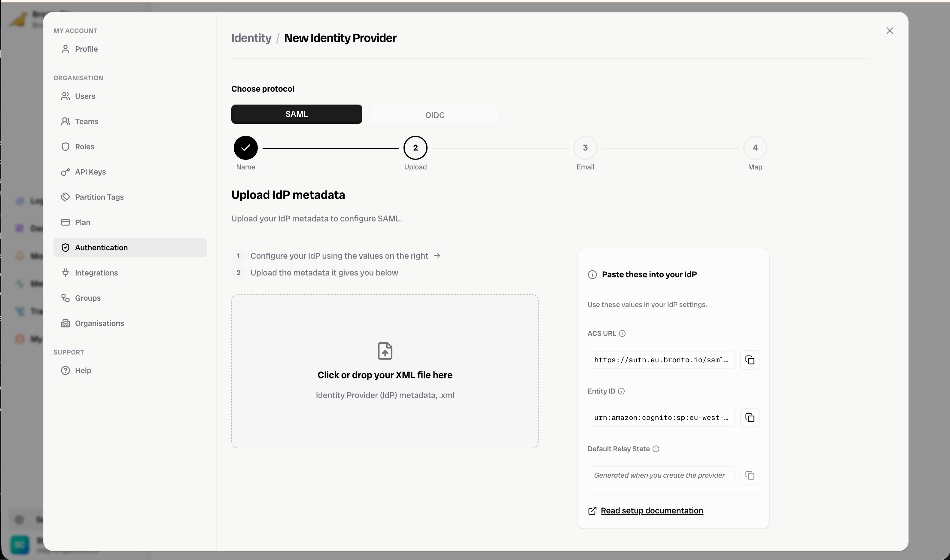Click 'Configure your IdP using the values' text

click(339, 256)
